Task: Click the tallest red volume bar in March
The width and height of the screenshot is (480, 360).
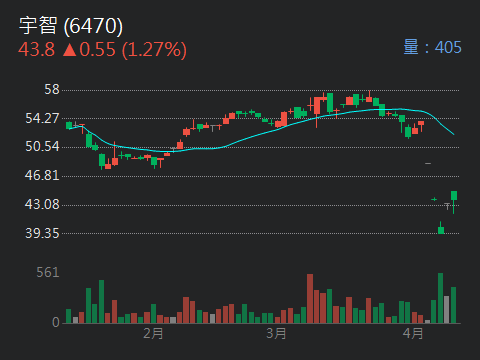Action: 310,298
